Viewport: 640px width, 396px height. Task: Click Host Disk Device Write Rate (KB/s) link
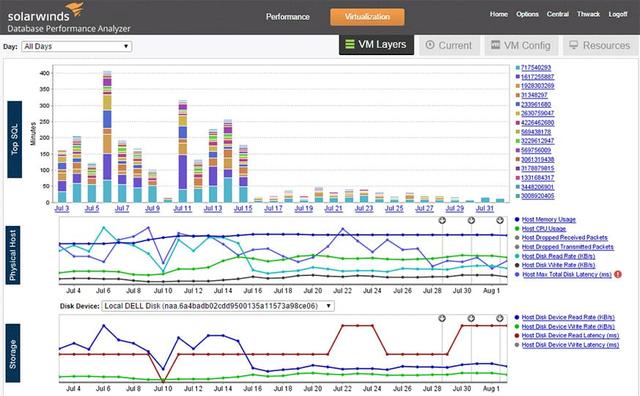pyautogui.click(x=568, y=327)
